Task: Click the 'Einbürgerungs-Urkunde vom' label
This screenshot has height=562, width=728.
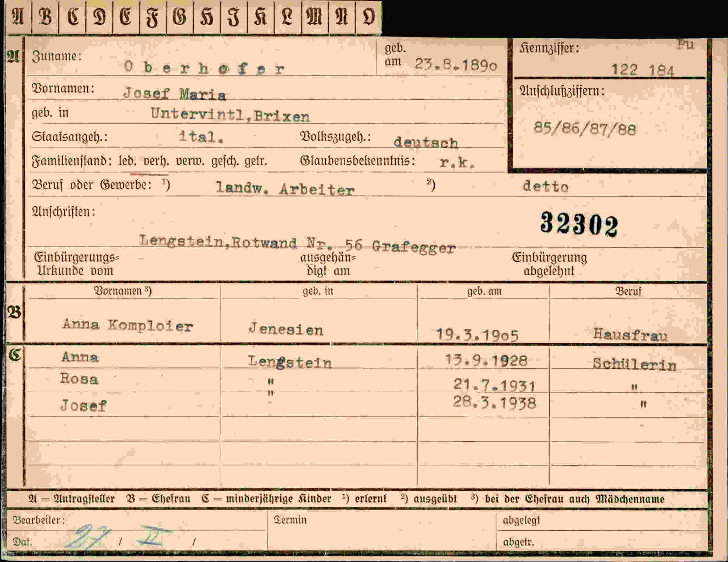Action: pyautogui.click(x=77, y=264)
